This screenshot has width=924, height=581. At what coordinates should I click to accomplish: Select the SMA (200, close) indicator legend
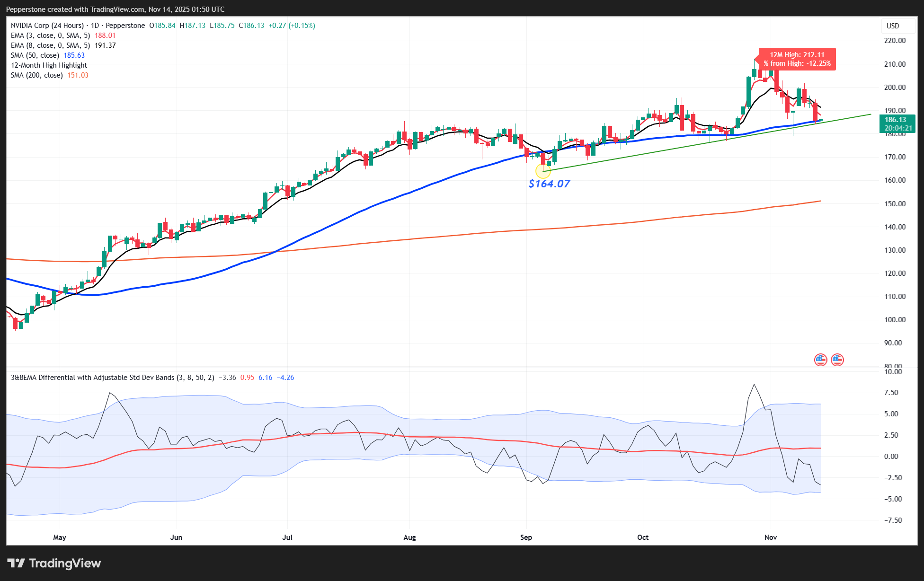point(37,75)
